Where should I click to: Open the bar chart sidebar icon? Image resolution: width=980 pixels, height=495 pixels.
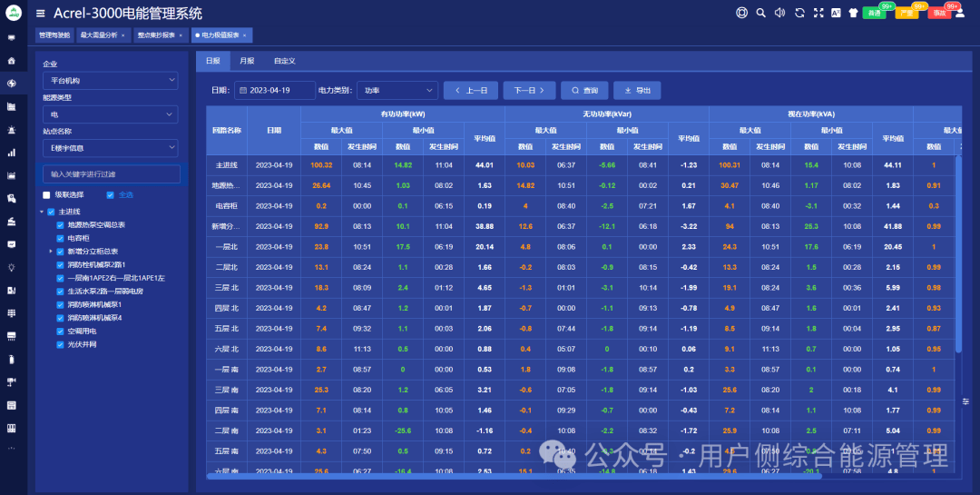click(11, 153)
